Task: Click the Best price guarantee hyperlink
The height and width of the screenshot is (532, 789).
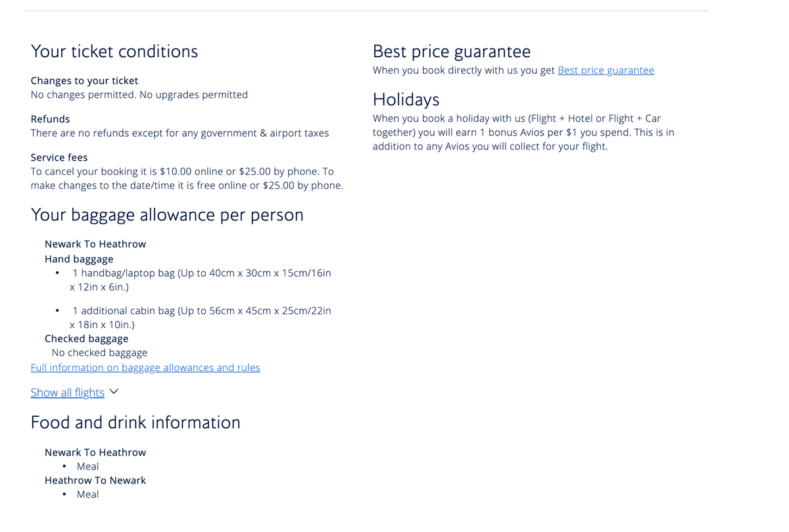Action: pos(606,70)
